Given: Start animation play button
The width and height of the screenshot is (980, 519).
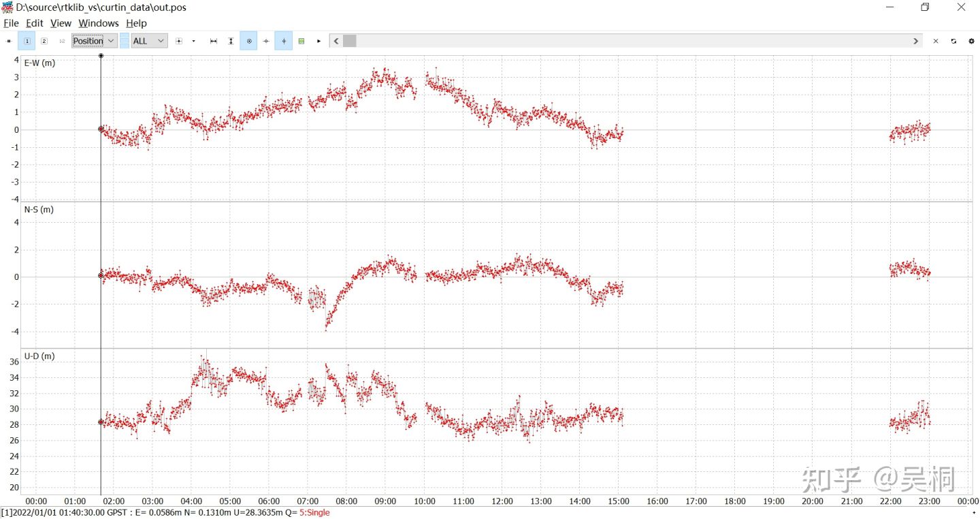Looking at the screenshot, I should point(318,41).
